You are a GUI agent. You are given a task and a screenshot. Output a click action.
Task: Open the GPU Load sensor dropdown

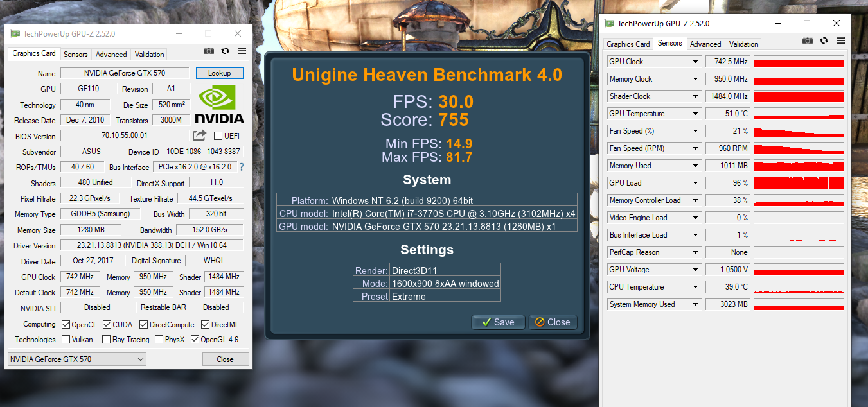click(x=695, y=183)
